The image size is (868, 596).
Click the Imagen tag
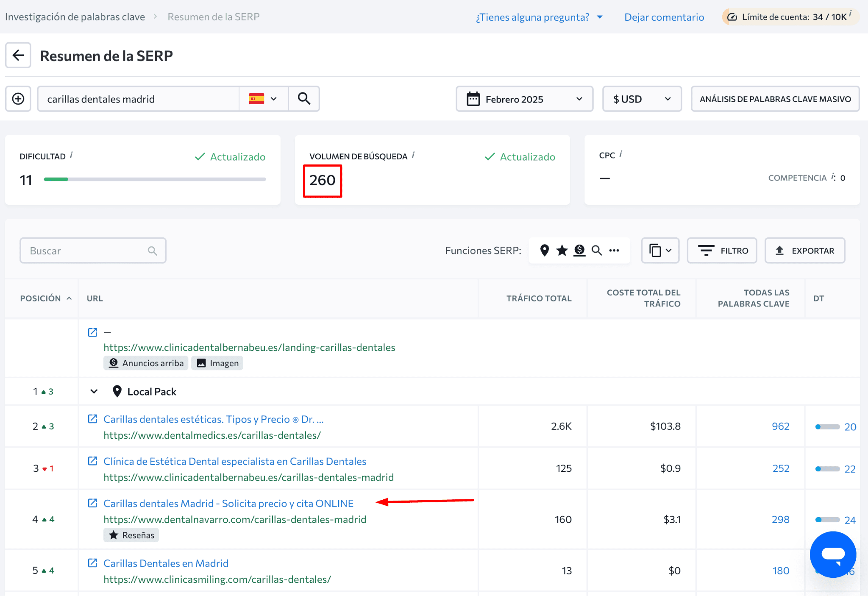(x=217, y=363)
